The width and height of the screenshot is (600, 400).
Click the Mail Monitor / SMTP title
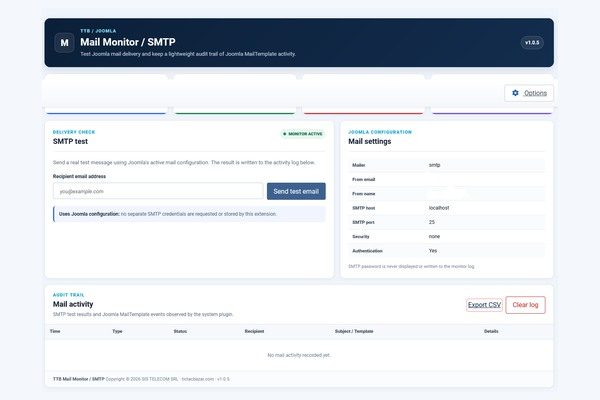(128, 42)
